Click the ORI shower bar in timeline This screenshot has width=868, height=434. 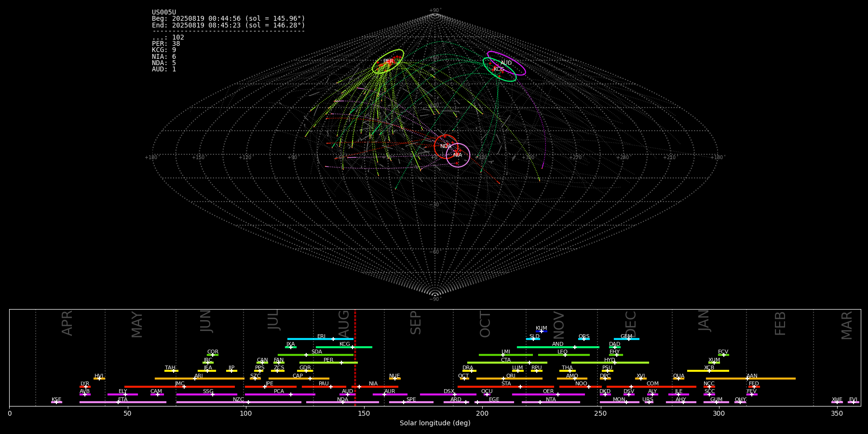point(509,379)
